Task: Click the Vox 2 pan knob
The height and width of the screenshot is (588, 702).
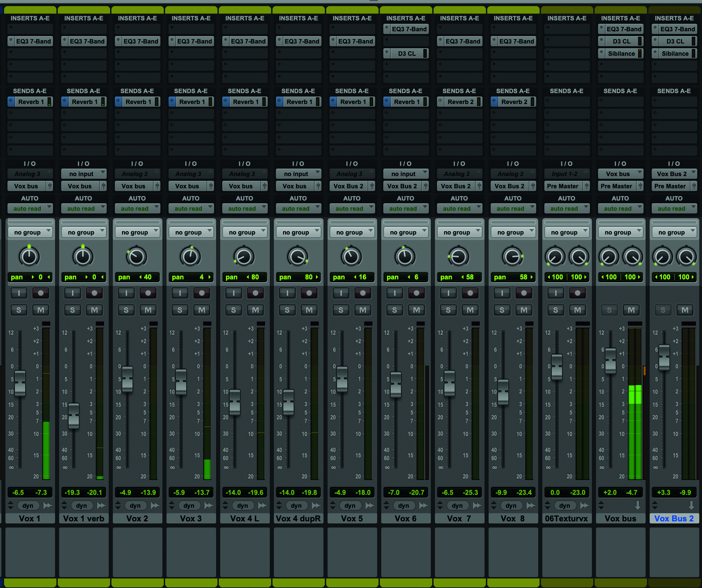Action: click(137, 257)
